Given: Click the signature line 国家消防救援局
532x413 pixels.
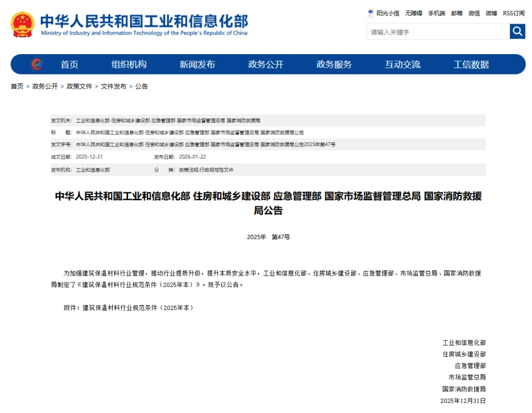Looking at the screenshot, I should pyautogui.click(x=464, y=389).
